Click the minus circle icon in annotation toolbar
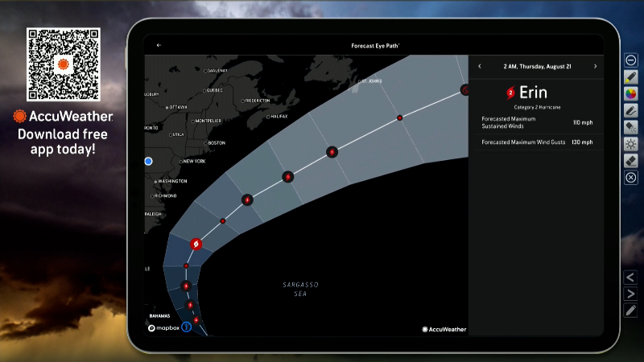Viewport: 644px width, 362px height. click(x=631, y=60)
